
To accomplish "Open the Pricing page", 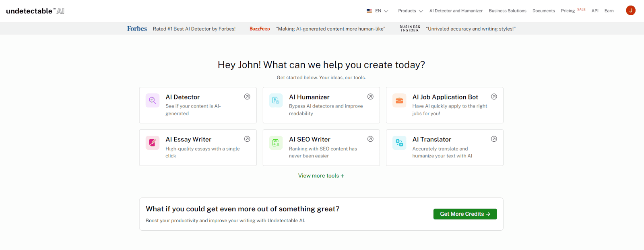I will click(x=568, y=11).
